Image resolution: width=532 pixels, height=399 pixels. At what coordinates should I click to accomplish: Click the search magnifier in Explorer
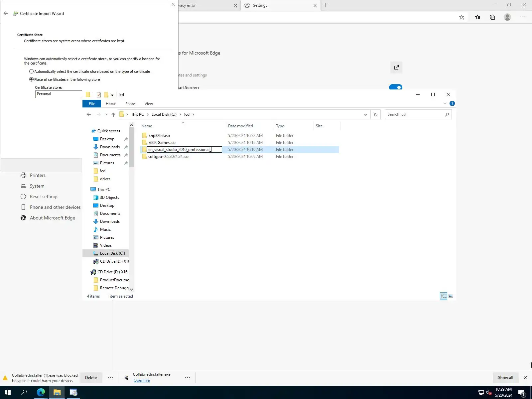click(x=447, y=114)
